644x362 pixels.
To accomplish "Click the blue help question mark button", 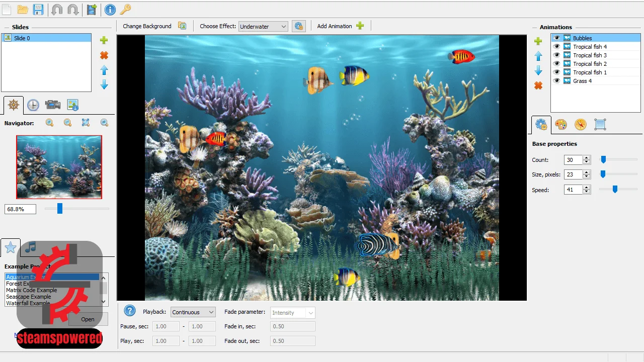I will 130,311.
